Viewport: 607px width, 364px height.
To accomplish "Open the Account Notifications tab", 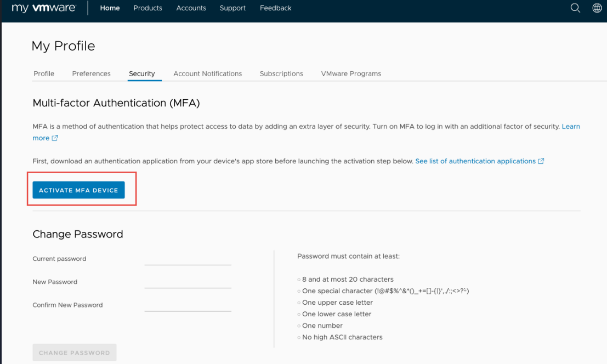I will 207,73.
